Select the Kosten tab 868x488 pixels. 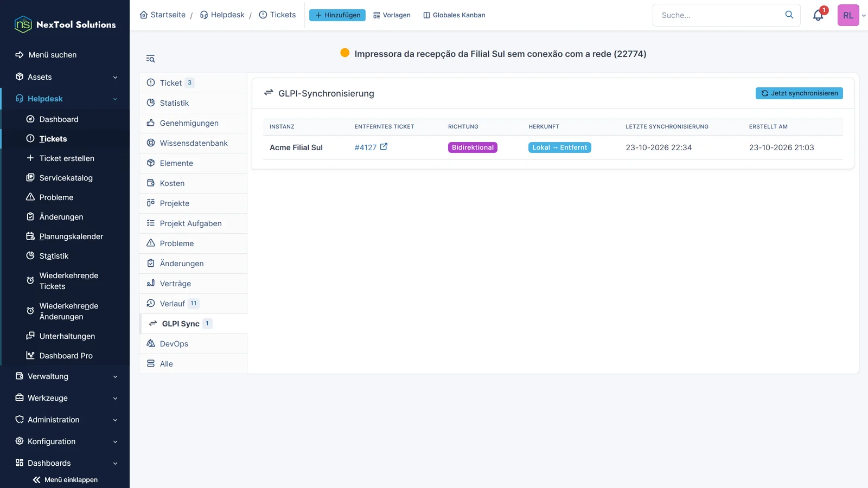(x=193, y=183)
